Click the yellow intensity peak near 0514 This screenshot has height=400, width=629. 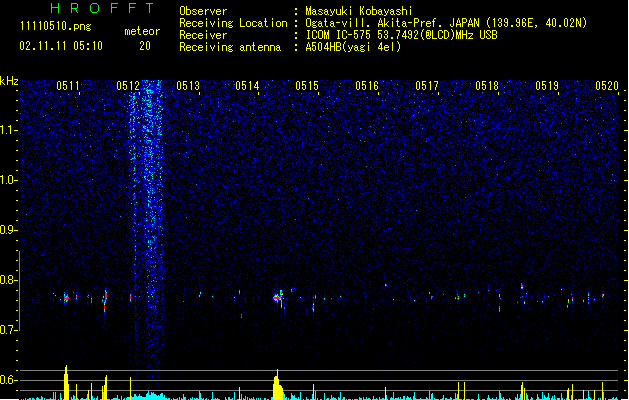tap(278, 384)
